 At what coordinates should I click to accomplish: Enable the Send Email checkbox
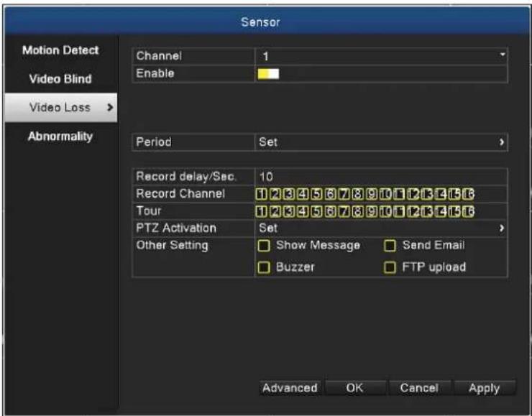(390, 246)
